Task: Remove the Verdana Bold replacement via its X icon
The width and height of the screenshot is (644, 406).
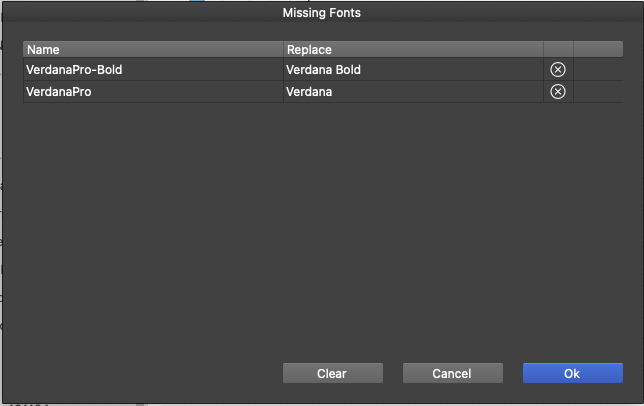Action: pos(558,69)
